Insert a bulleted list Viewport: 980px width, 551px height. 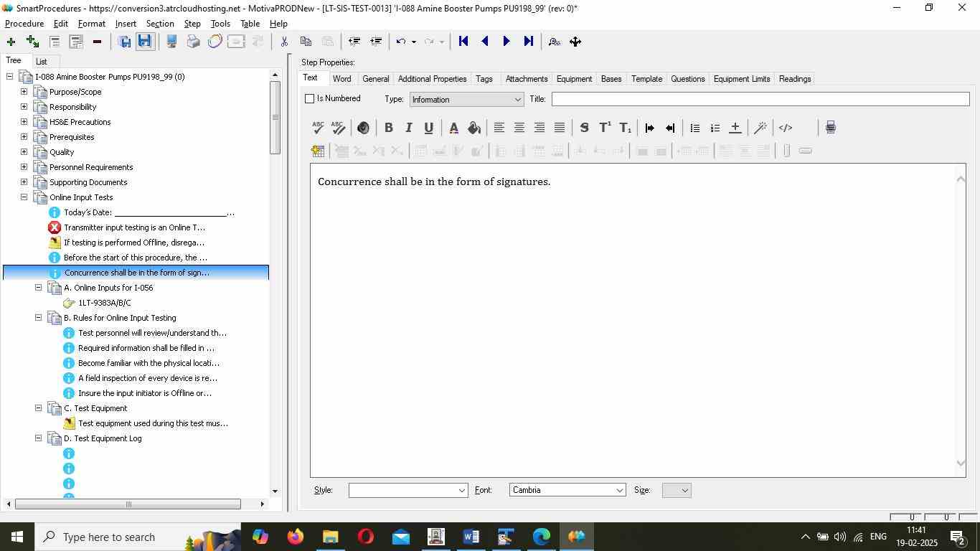coord(694,128)
